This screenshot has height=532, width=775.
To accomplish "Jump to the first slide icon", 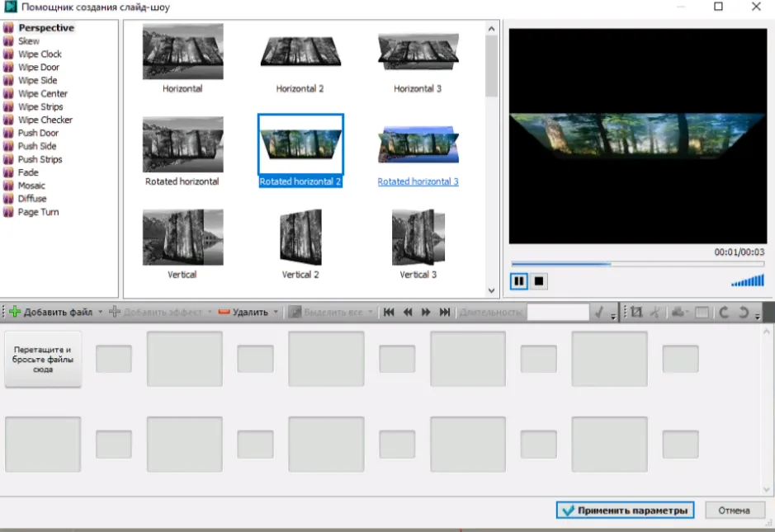I will (389, 312).
